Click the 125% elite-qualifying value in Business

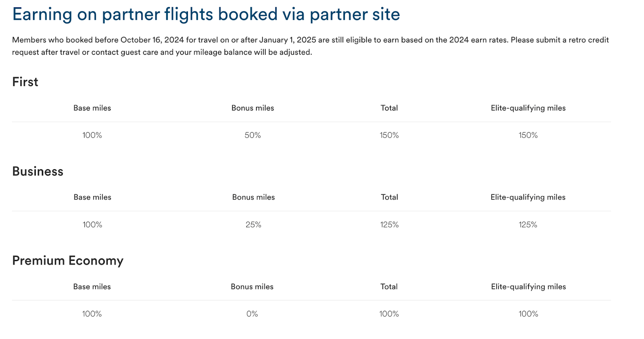coord(528,225)
